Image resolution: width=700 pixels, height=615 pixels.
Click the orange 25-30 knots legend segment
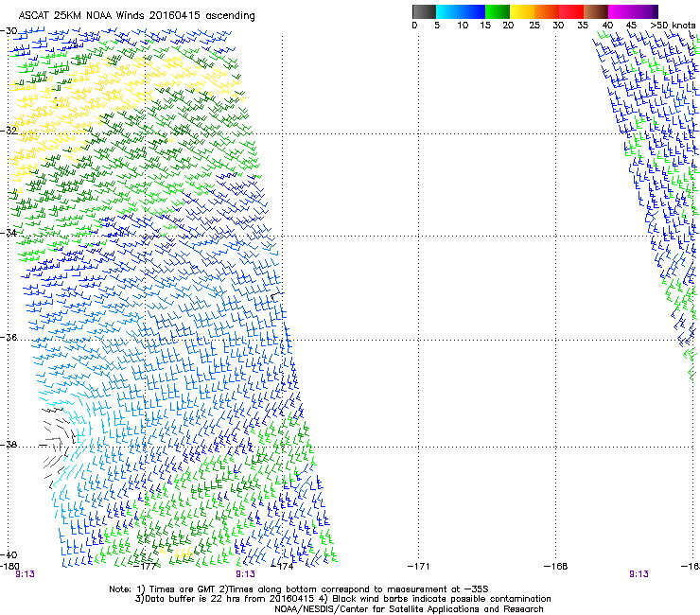(547, 11)
